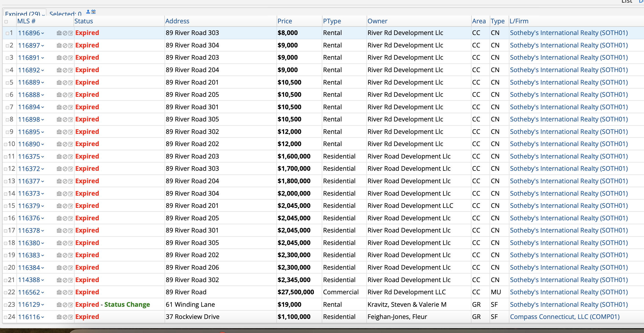Click the Owner column header

point(377,21)
